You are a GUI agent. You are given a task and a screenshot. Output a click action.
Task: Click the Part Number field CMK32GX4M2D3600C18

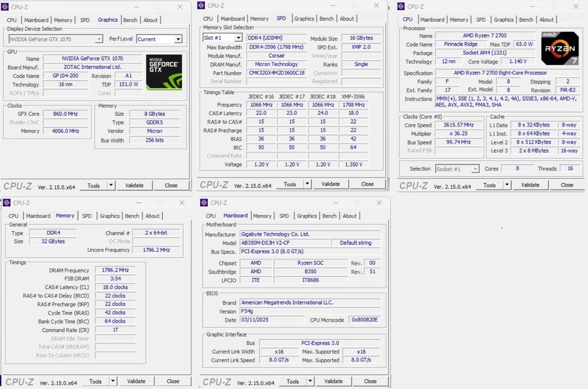click(277, 73)
